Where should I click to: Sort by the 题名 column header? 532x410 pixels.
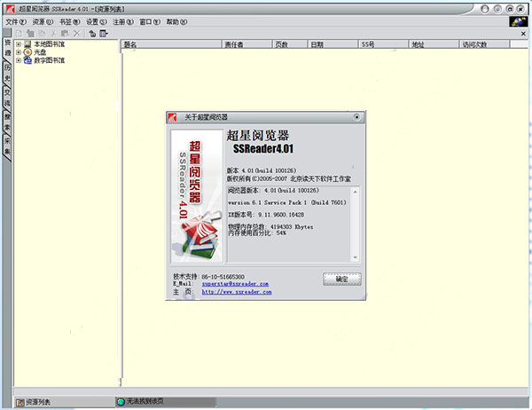(x=171, y=44)
